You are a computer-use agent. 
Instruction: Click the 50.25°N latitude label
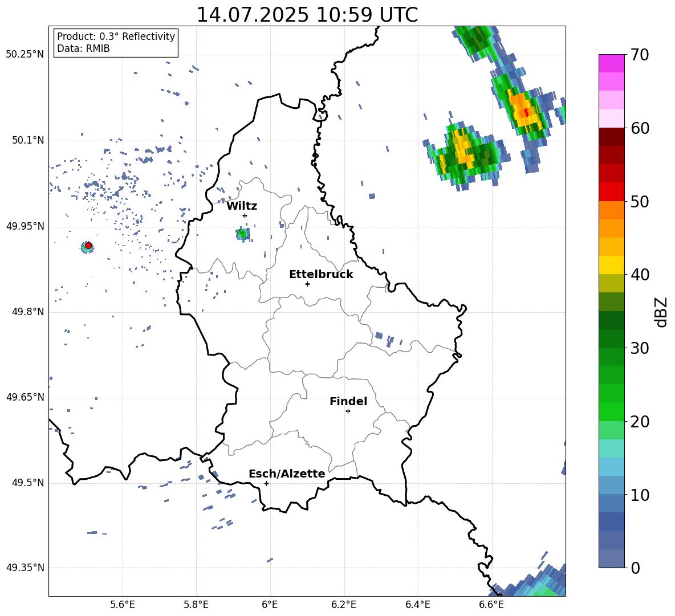(25, 55)
